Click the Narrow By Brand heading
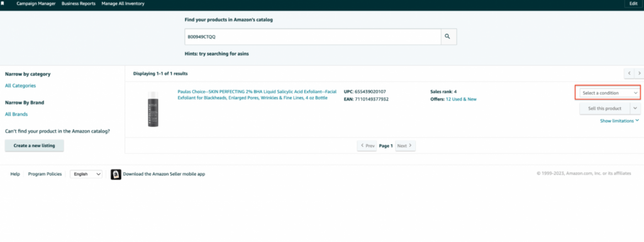The image size is (644, 242). point(25,102)
